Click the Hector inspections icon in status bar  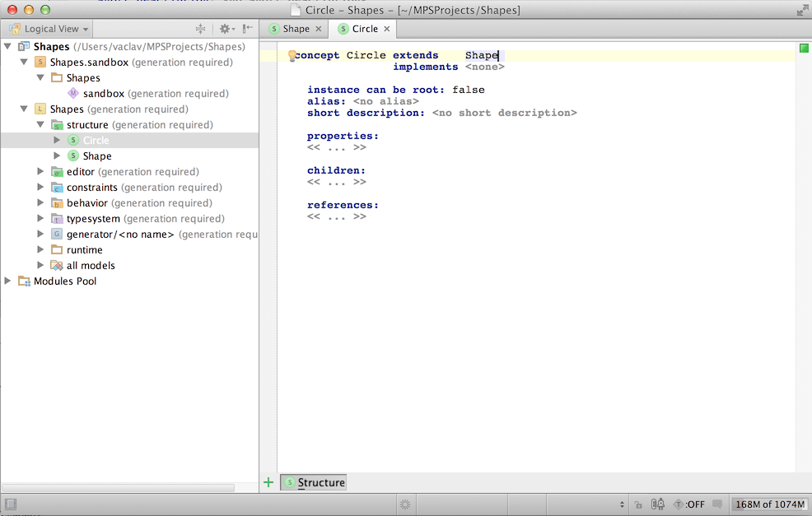tap(656, 504)
